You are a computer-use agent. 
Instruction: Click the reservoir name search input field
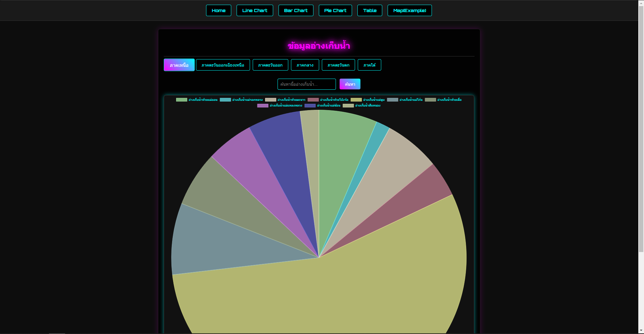pos(306,84)
